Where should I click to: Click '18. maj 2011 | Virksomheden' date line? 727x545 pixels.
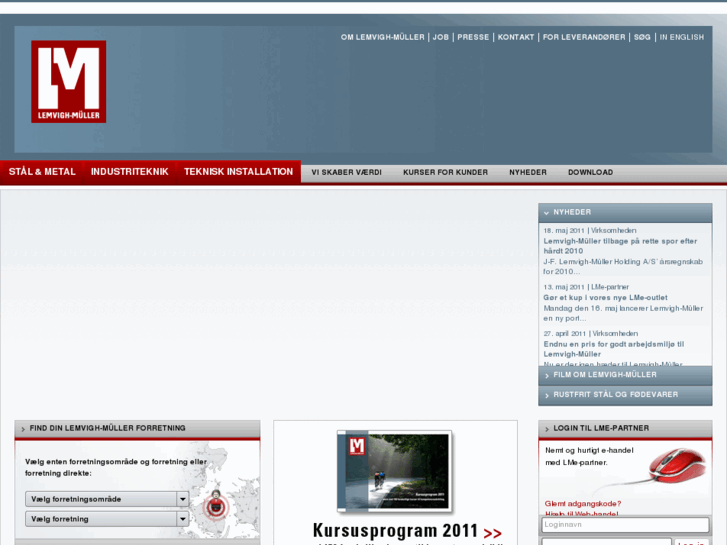point(589,231)
